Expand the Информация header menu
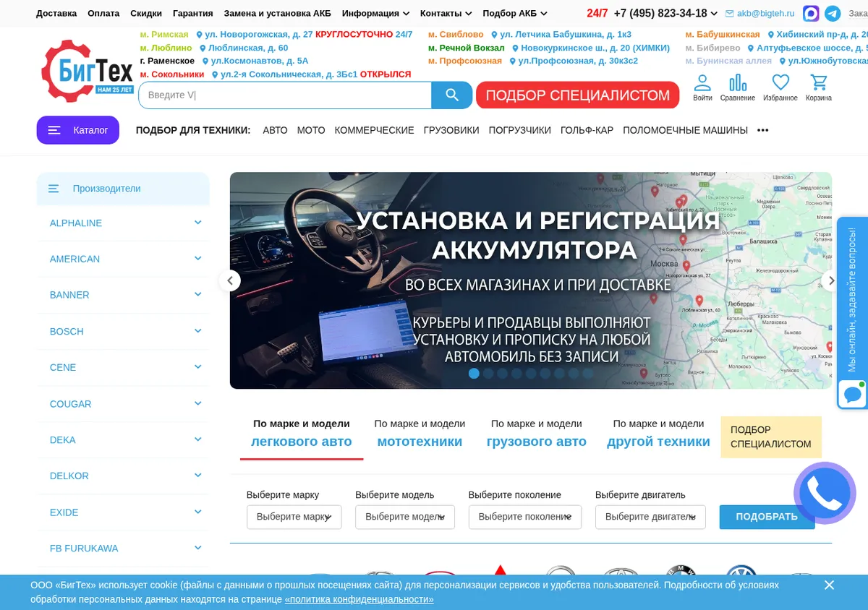Image resolution: width=868 pixels, height=610 pixels. tap(375, 13)
